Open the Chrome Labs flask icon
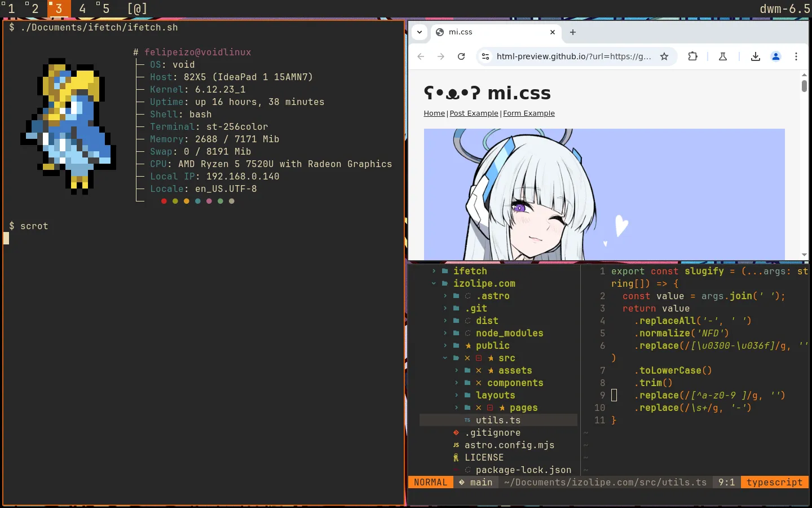 (x=723, y=56)
